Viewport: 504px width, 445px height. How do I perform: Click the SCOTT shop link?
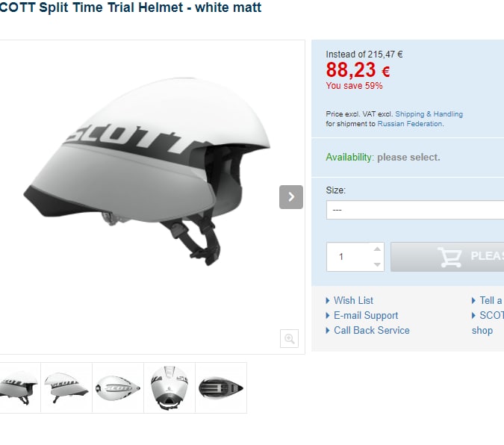(488, 323)
